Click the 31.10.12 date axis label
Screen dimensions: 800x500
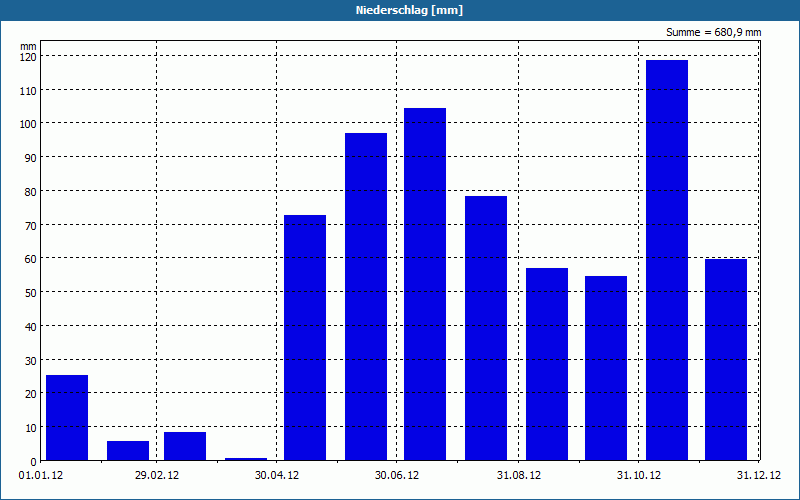coord(639,476)
